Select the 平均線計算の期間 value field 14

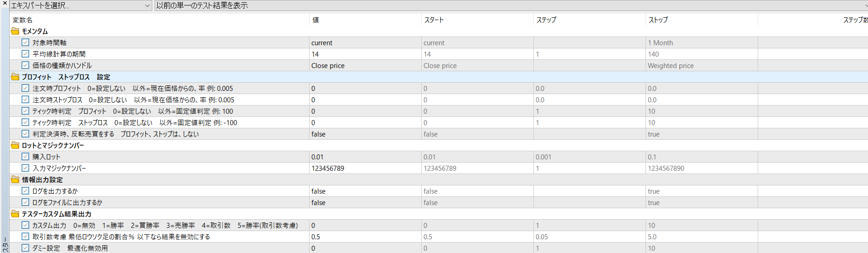(365, 54)
